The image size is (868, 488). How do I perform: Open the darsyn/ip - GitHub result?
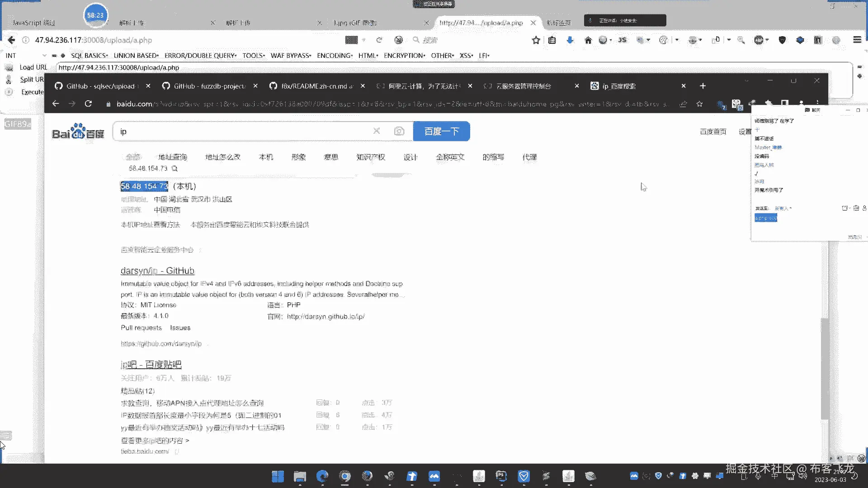(157, 271)
